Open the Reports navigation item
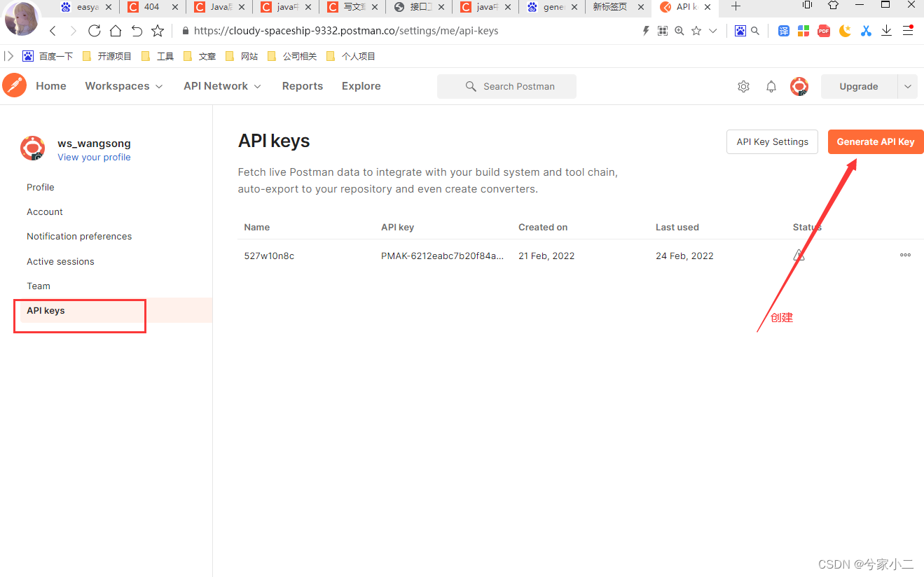This screenshot has width=924, height=577. click(303, 86)
